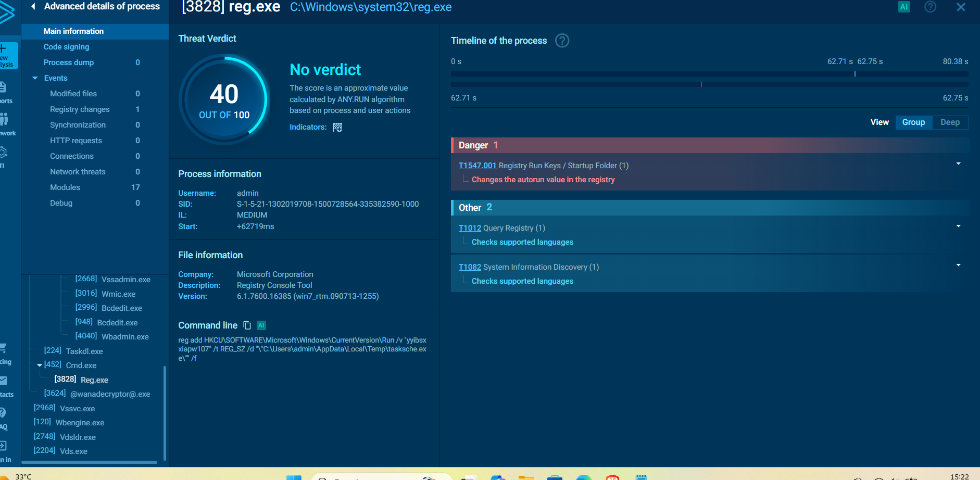Open the help question mark in header

click(930, 7)
